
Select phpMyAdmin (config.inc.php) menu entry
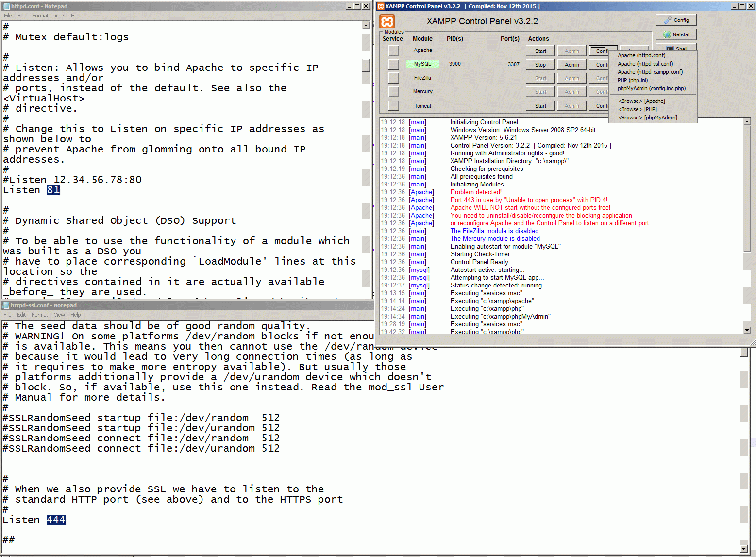click(x=653, y=88)
